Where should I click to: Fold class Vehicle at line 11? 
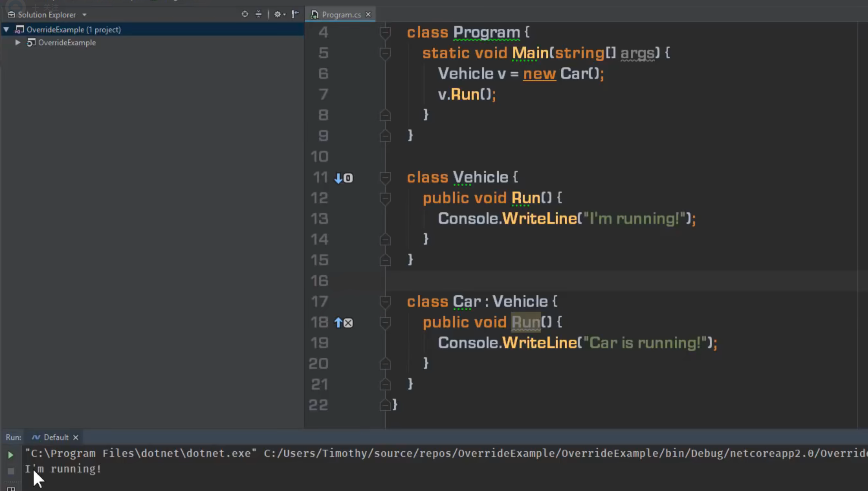coord(385,177)
